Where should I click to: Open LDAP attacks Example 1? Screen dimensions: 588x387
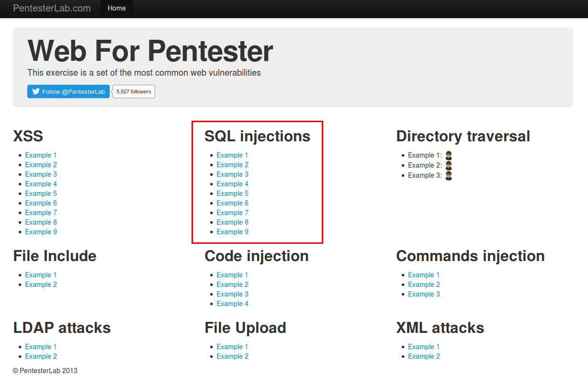41,346
